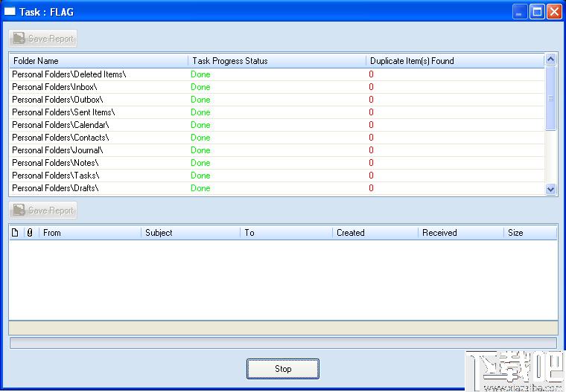Sort results by From column
The height and width of the screenshot is (392, 566).
click(90, 233)
